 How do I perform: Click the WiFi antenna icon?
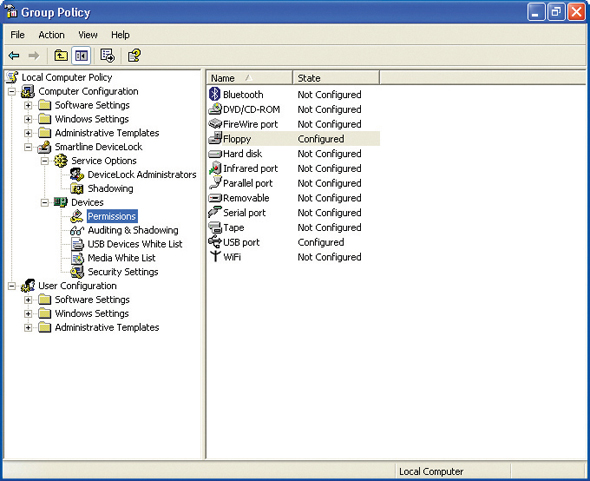point(215,256)
